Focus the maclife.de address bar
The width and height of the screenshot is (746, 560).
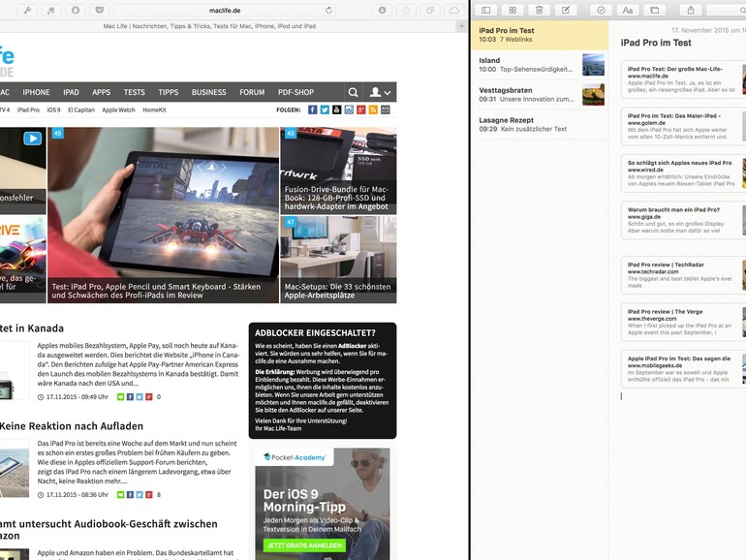pos(225,10)
